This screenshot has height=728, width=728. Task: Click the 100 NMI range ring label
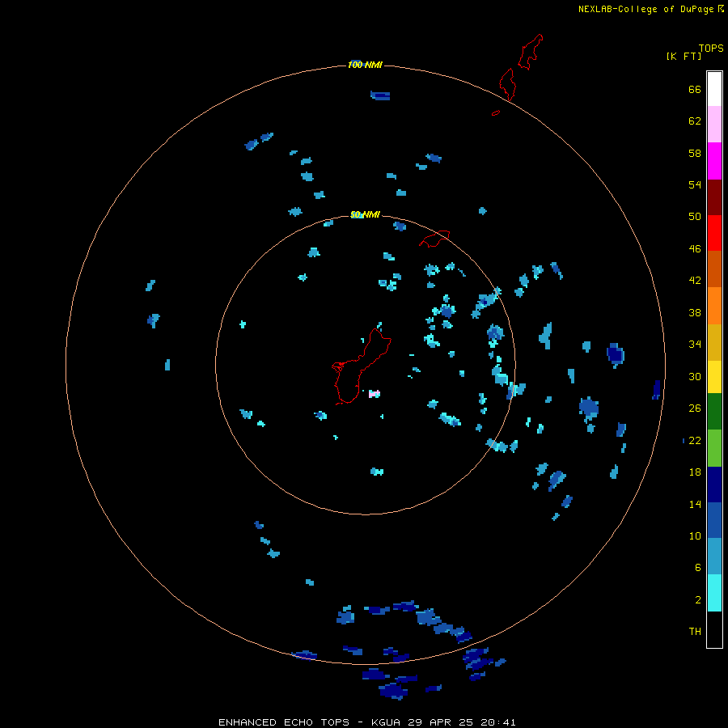click(x=365, y=65)
